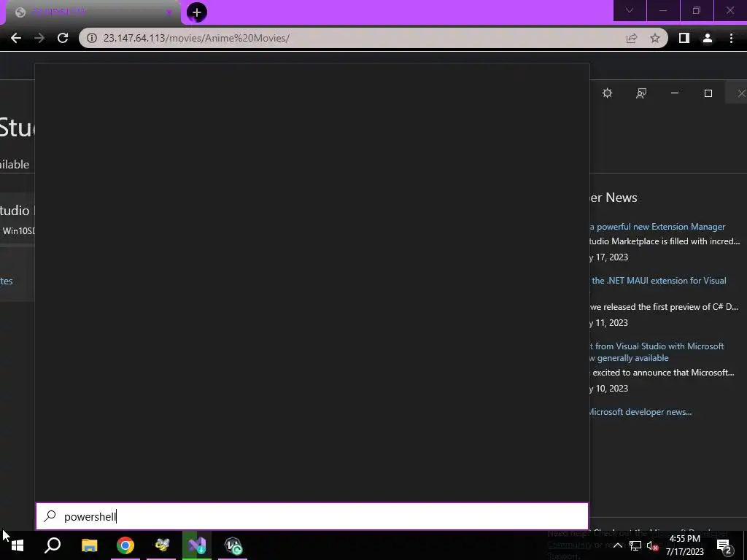Show hidden system tray icons

click(x=617, y=545)
